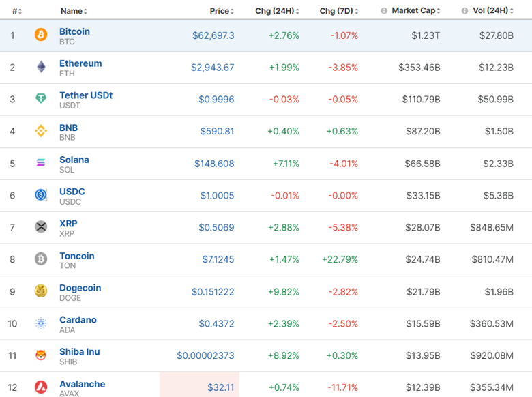Click Bitcoin price $62,697.3

[213, 35]
